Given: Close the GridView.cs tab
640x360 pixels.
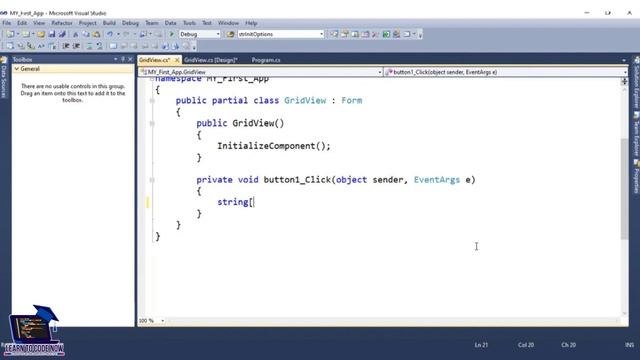Looking at the screenshot, I should [x=177, y=60].
